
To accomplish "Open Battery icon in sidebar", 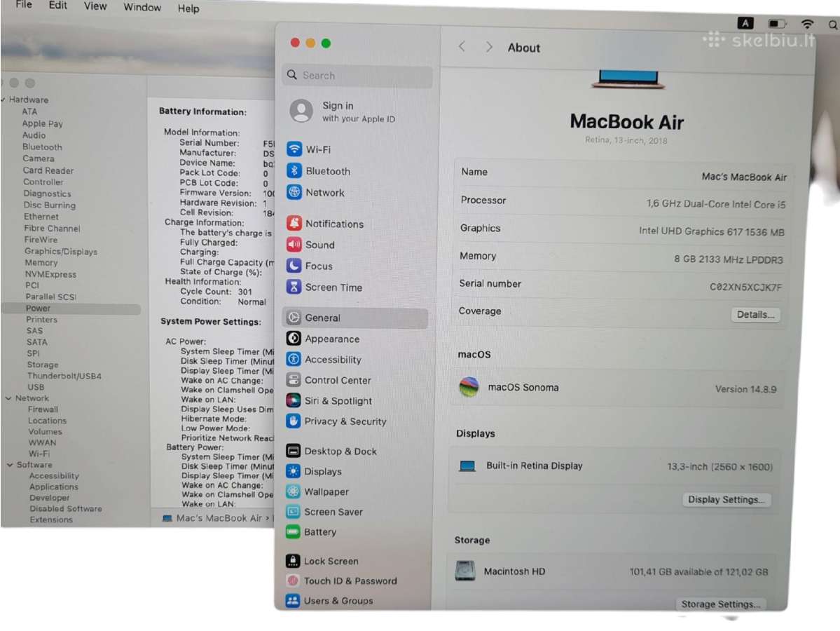I will pyautogui.click(x=293, y=532).
